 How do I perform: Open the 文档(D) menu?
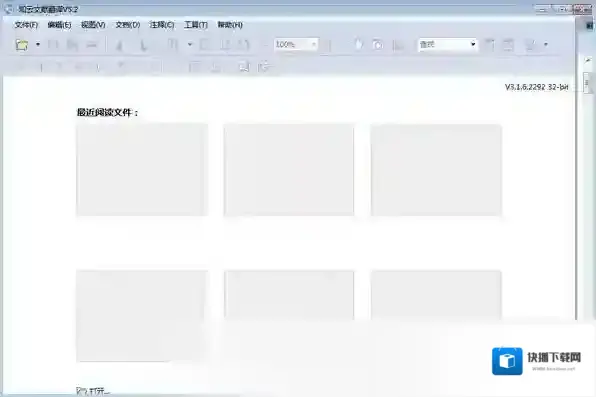pos(128,25)
